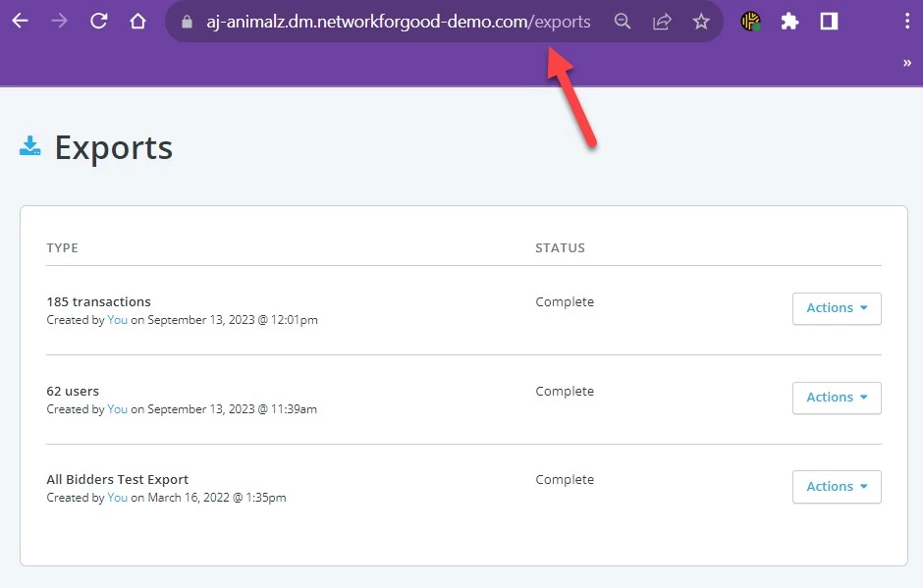Open the browser extensions puzzle icon
923x588 pixels.
click(x=791, y=21)
